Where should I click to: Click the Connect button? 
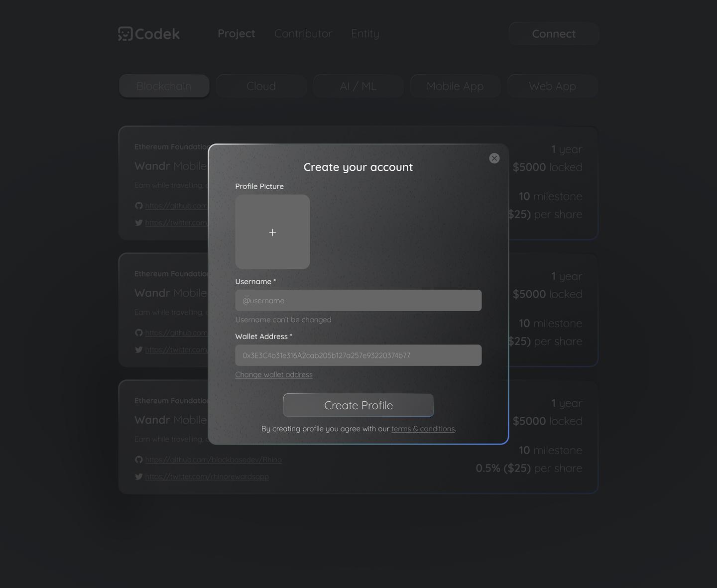pyautogui.click(x=554, y=34)
